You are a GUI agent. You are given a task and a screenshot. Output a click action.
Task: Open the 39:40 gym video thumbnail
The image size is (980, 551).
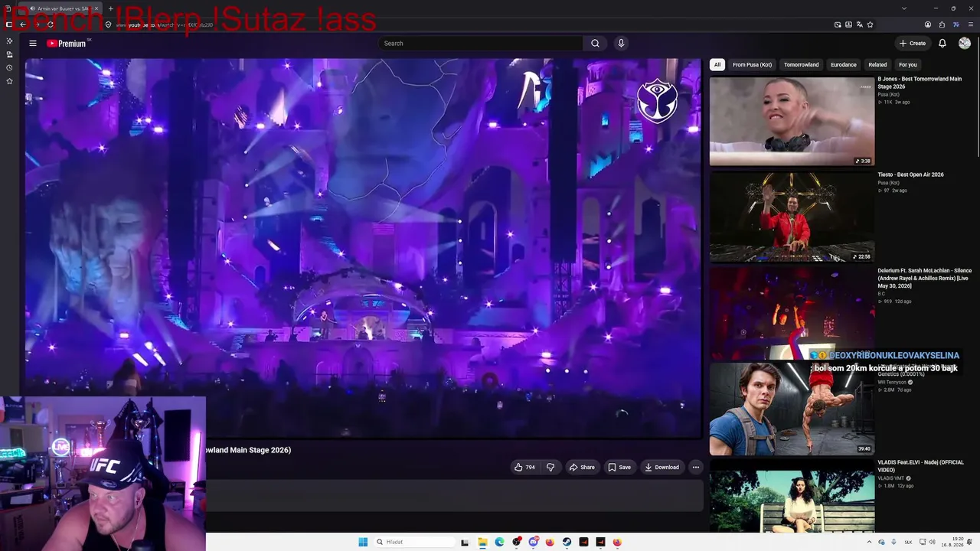[x=792, y=409]
